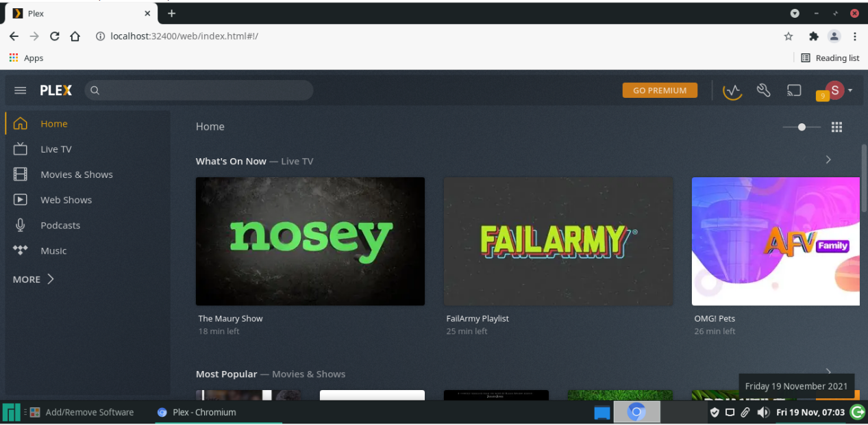Screen dimensions: 868x425
Task: Open the Plex hamburger menu
Action: click(x=21, y=90)
